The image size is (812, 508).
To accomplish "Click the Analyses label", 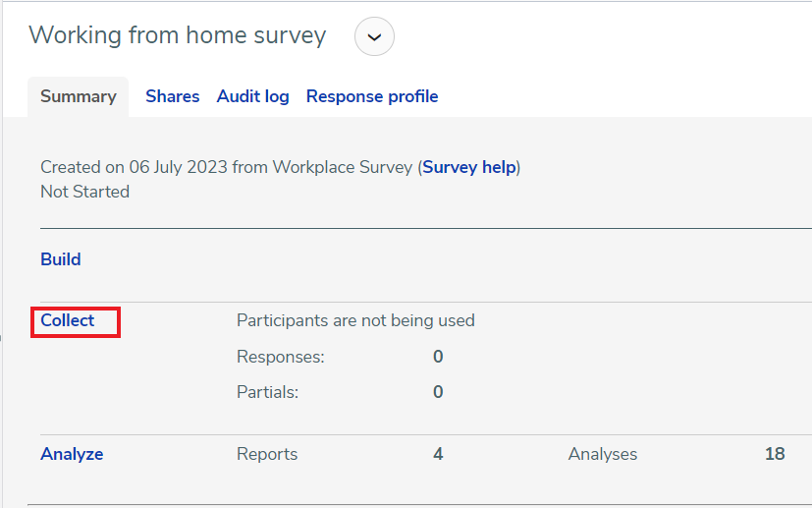I will click(603, 454).
